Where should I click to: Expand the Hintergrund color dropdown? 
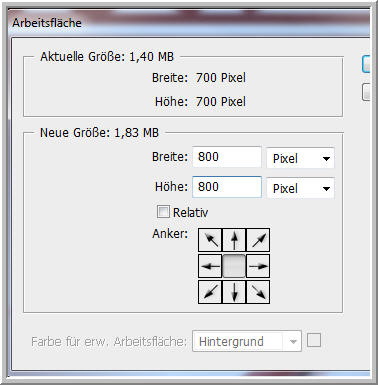click(x=247, y=341)
